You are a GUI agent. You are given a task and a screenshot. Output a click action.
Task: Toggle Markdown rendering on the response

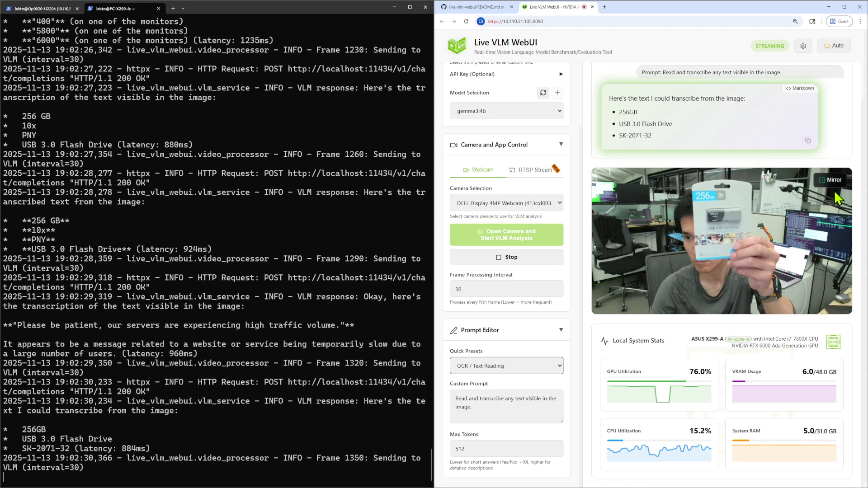click(799, 88)
